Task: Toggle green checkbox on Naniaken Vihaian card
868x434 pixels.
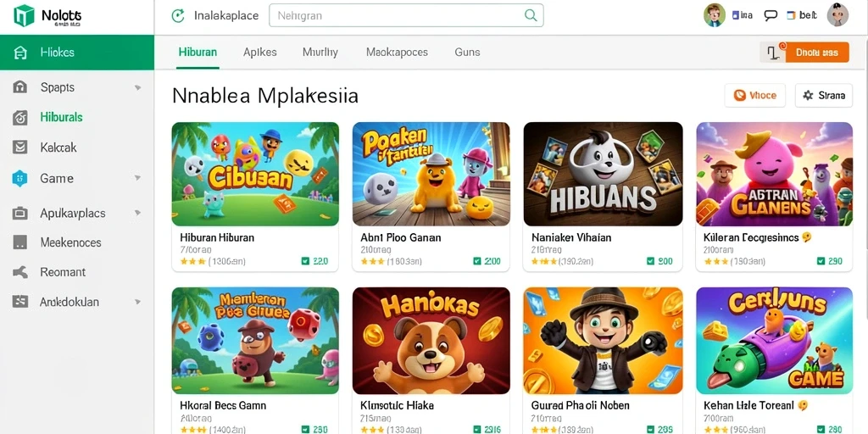Action: [650, 261]
